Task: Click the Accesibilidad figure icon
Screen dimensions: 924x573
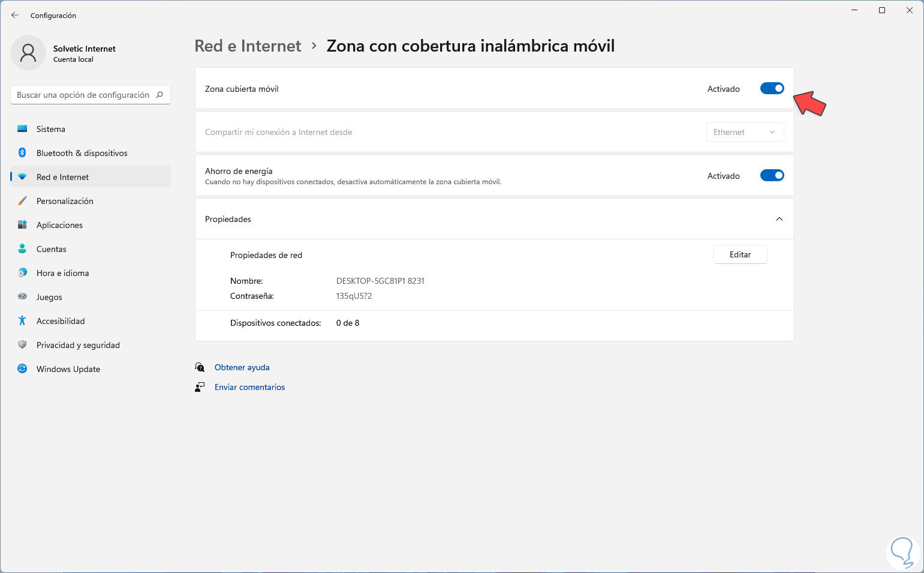Action: coord(22,321)
